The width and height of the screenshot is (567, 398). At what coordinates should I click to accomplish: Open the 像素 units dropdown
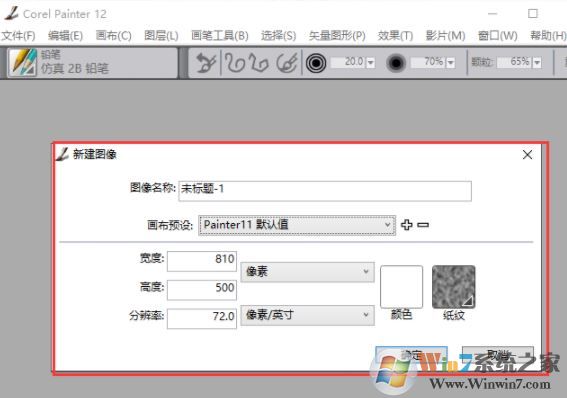tap(307, 271)
